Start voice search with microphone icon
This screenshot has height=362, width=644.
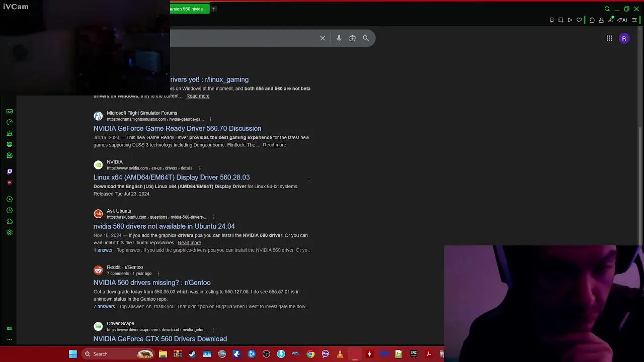339,38
